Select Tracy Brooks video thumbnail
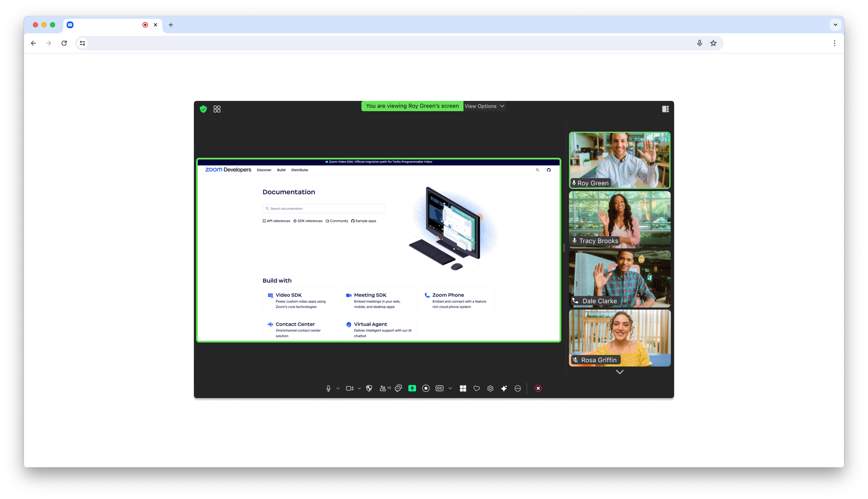The image size is (868, 499). tap(619, 219)
